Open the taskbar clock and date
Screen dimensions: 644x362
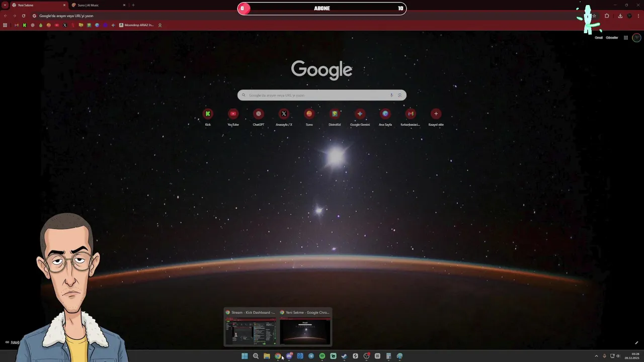(632, 356)
